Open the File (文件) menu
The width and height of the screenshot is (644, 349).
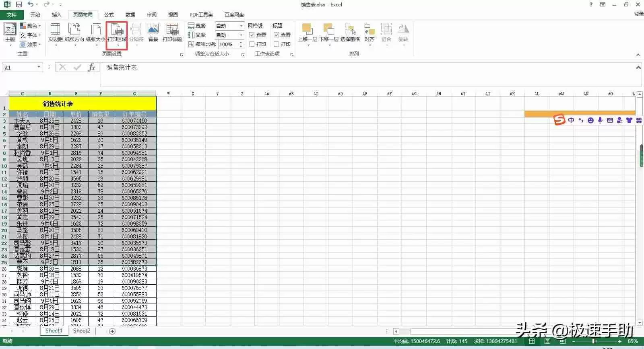pyautogui.click(x=12, y=14)
